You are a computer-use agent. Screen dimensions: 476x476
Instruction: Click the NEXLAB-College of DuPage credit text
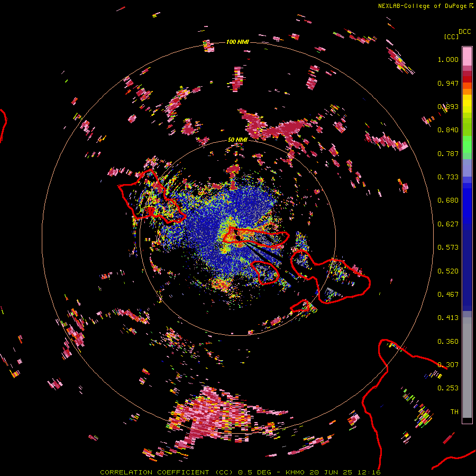pos(422,6)
